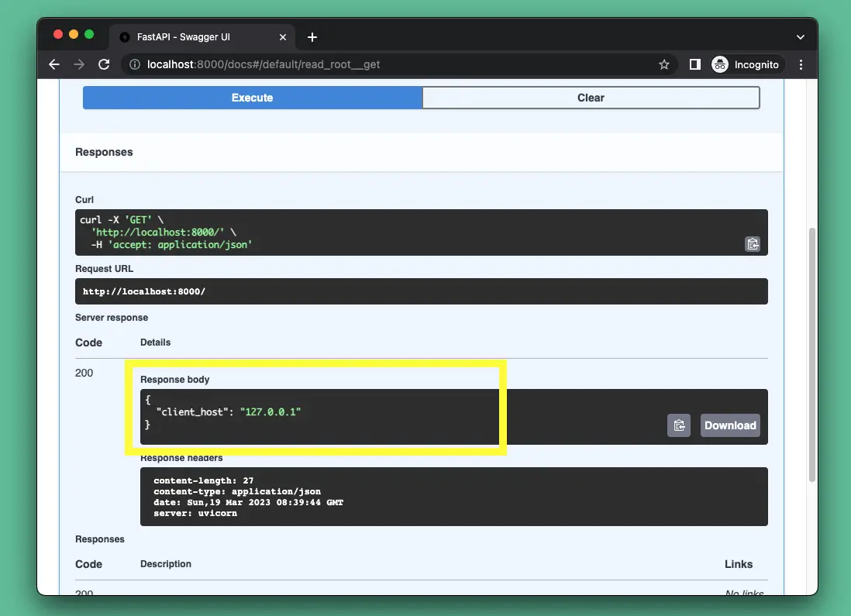The image size is (851, 616).
Task: Click the Details column header
Action: tap(155, 342)
